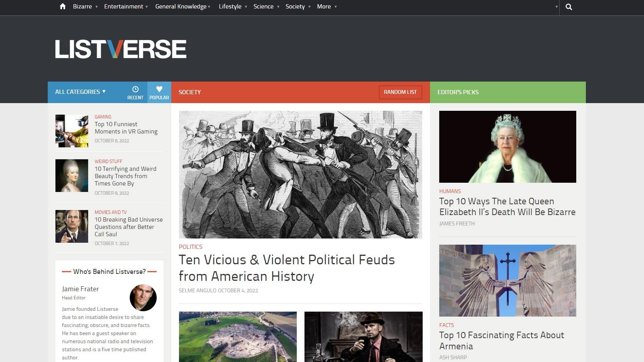Expand the More menu
Viewport: 644px width, 362px height.
tap(326, 7)
